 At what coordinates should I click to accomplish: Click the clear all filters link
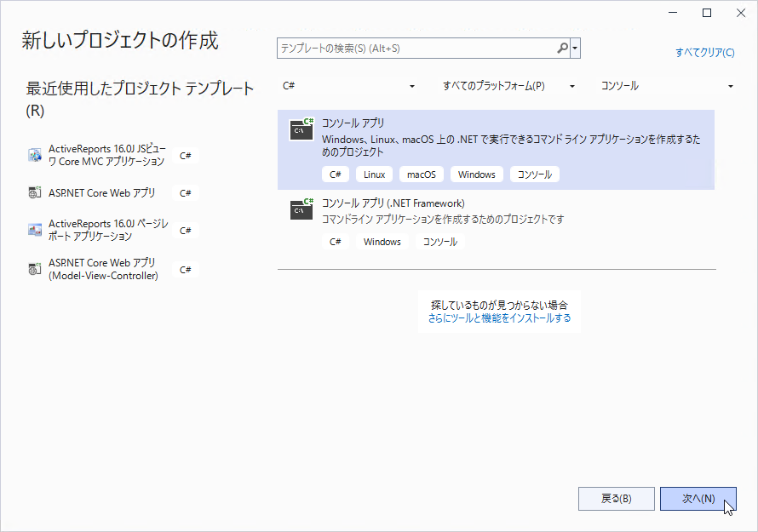pyautogui.click(x=704, y=53)
